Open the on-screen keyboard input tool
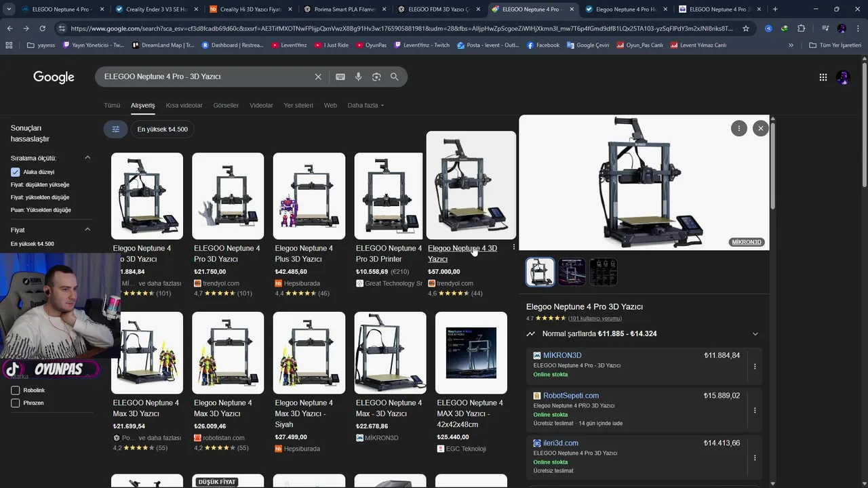Screen dimensions: 868x488 coord(340,77)
